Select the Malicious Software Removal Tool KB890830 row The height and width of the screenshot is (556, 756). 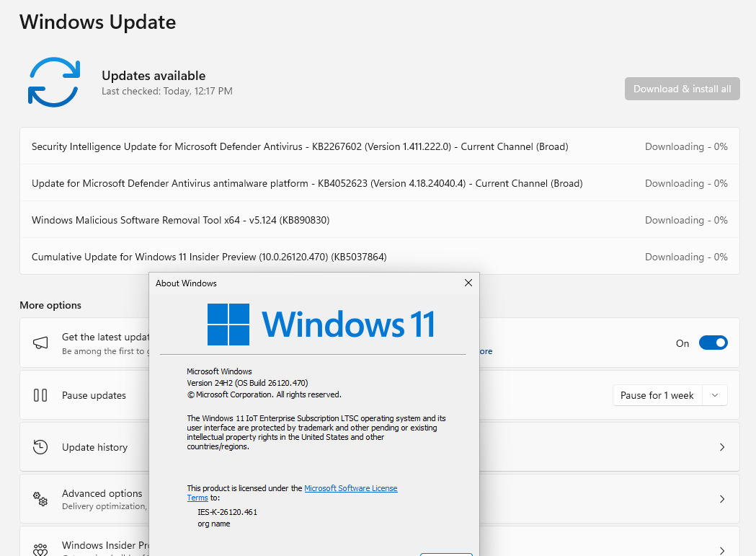pyautogui.click(x=380, y=220)
